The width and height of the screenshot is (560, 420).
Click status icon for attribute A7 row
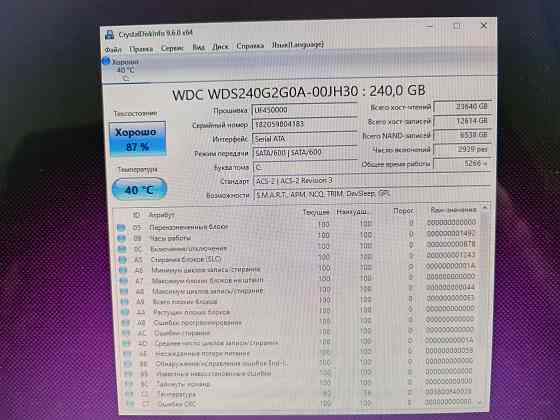coord(123,281)
